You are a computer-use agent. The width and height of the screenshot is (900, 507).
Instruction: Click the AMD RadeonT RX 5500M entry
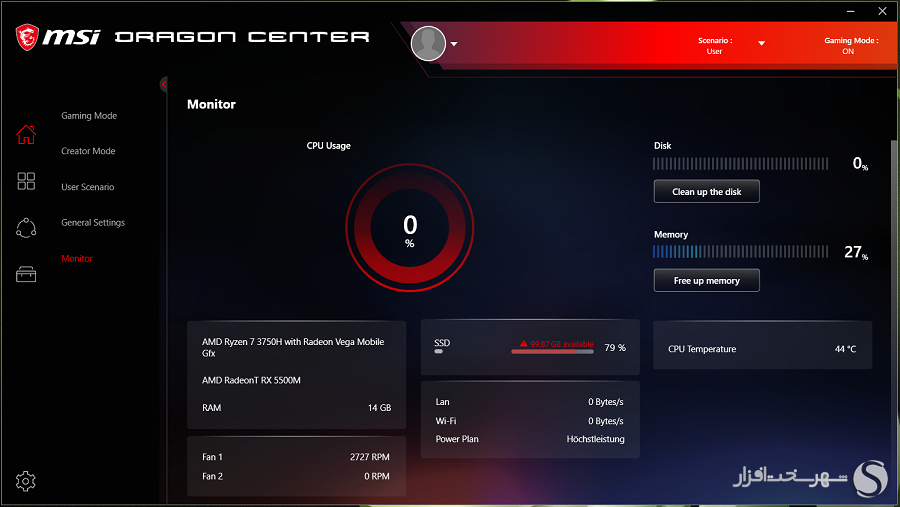coord(251,380)
